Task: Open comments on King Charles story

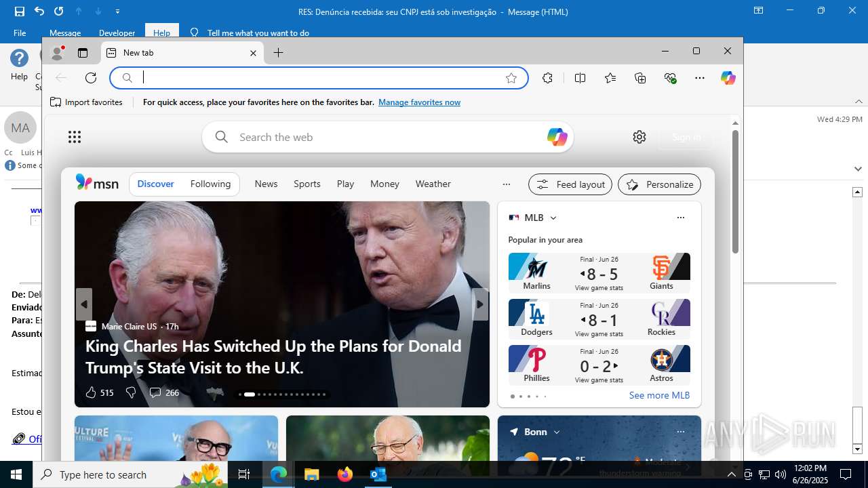Action: tap(164, 392)
